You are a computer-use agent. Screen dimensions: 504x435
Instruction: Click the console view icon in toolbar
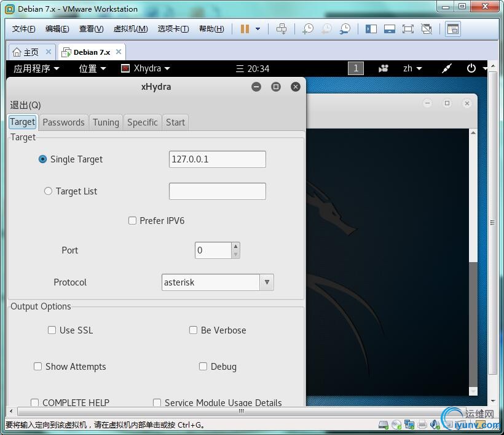pos(453,29)
